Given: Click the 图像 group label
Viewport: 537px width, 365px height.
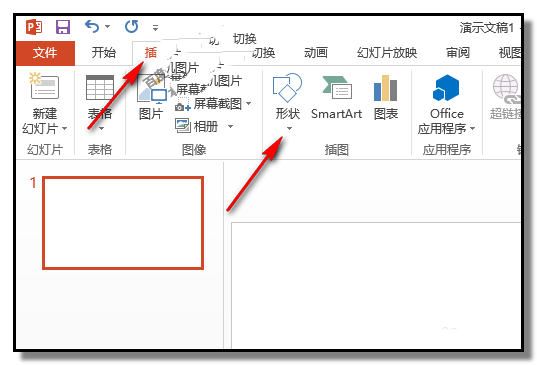Looking at the screenshot, I should point(194,150).
